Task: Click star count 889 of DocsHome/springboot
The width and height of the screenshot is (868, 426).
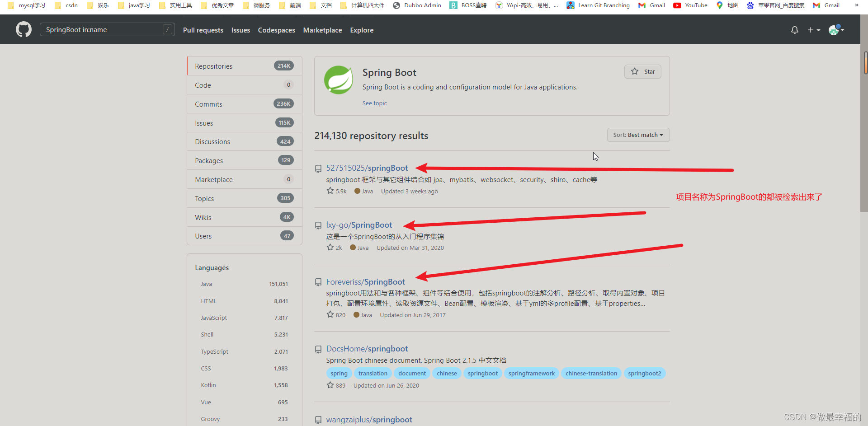Action: pos(336,385)
